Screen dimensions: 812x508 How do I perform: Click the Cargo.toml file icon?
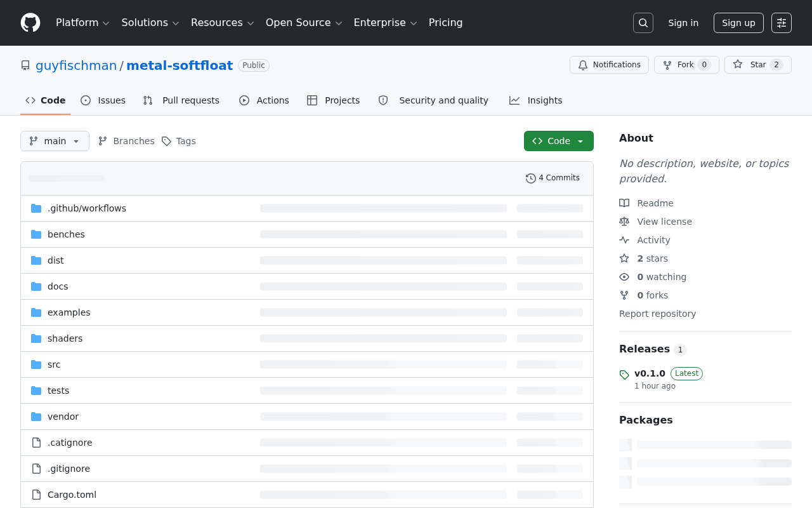click(36, 495)
